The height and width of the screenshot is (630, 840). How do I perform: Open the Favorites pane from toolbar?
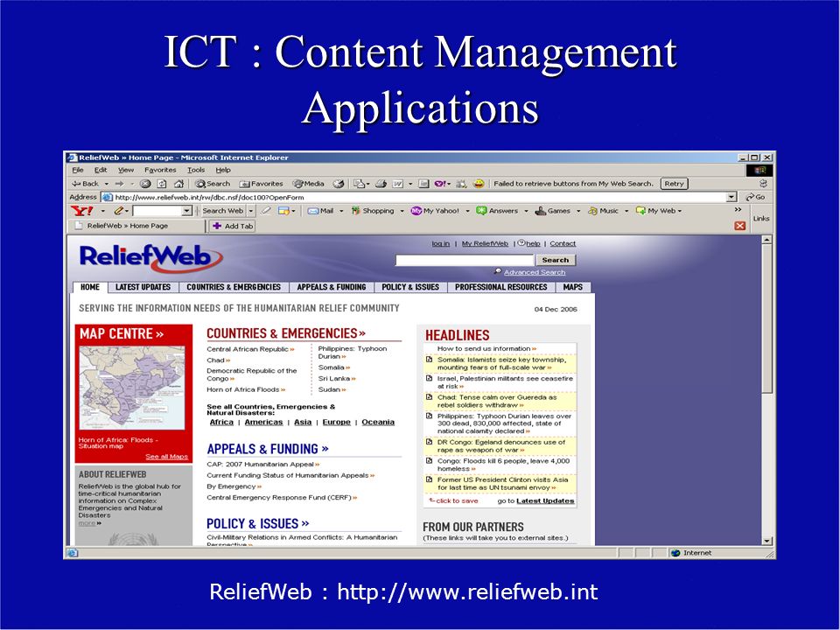pyautogui.click(x=262, y=184)
